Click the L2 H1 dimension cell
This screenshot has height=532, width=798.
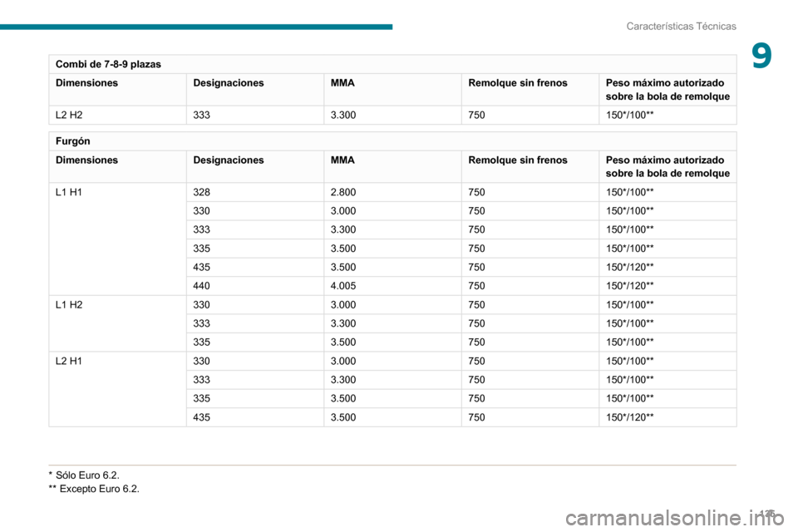[x=68, y=361]
